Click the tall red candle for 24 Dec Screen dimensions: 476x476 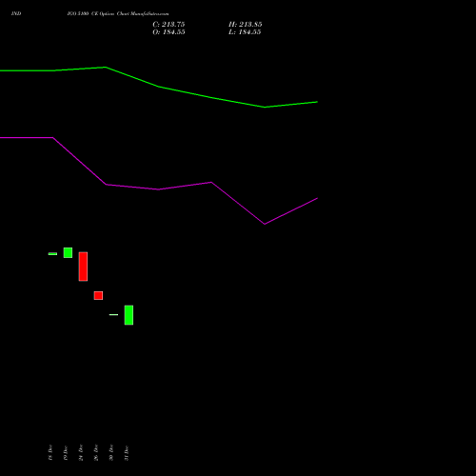pyautogui.click(x=83, y=267)
